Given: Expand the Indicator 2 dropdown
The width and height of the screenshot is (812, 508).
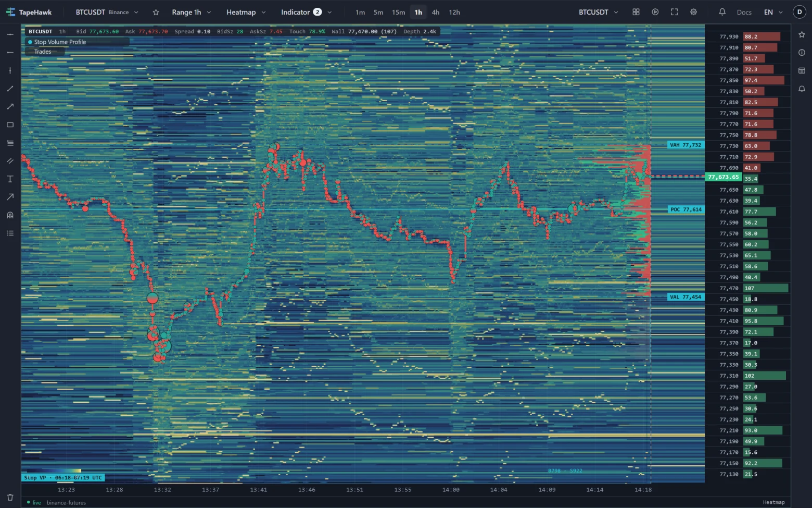Looking at the screenshot, I should pos(307,12).
